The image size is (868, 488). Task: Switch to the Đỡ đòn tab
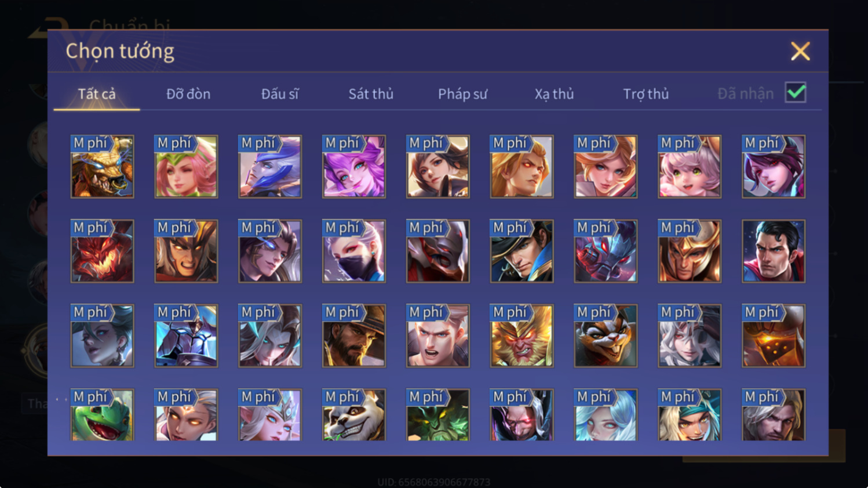pyautogui.click(x=188, y=94)
